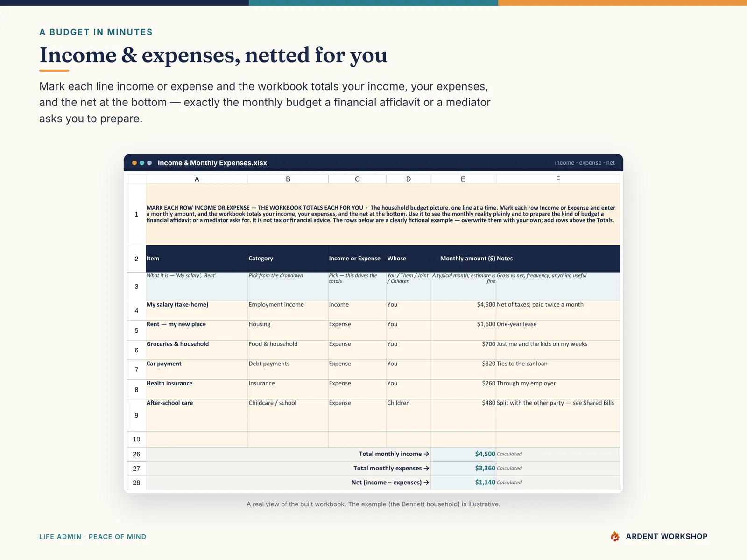The height and width of the screenshot is (560, 747).
Task: Select row 9 header
Action: 136,415
